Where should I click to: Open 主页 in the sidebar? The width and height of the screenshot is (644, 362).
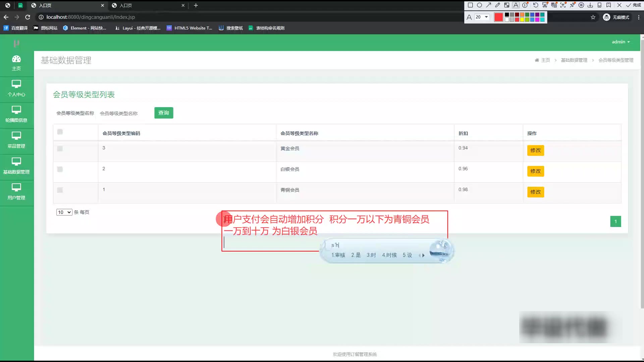16,63
